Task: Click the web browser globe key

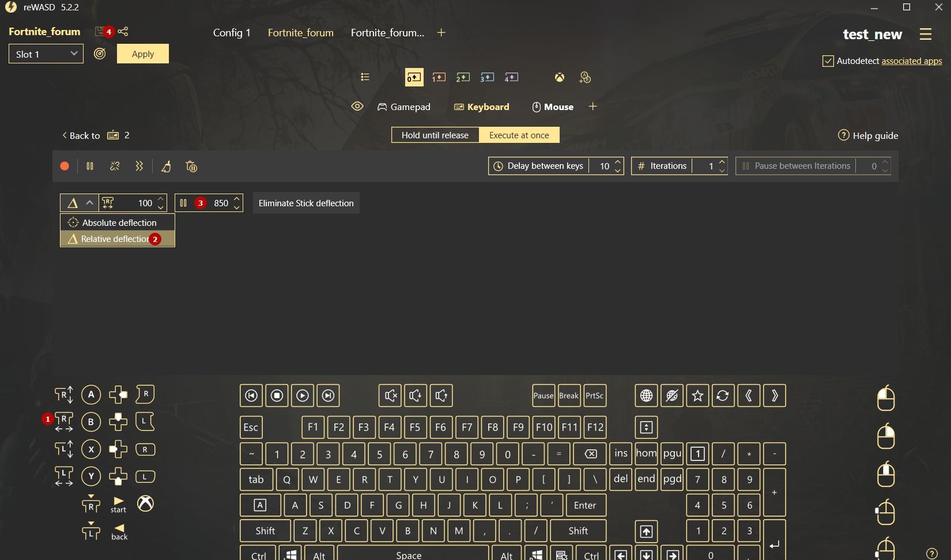Action: [x=646, y=396]
